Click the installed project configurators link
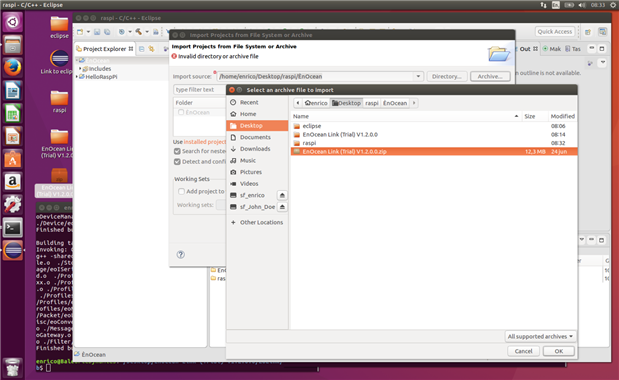The width and height of the screenshot is (619, 380). 205,142
